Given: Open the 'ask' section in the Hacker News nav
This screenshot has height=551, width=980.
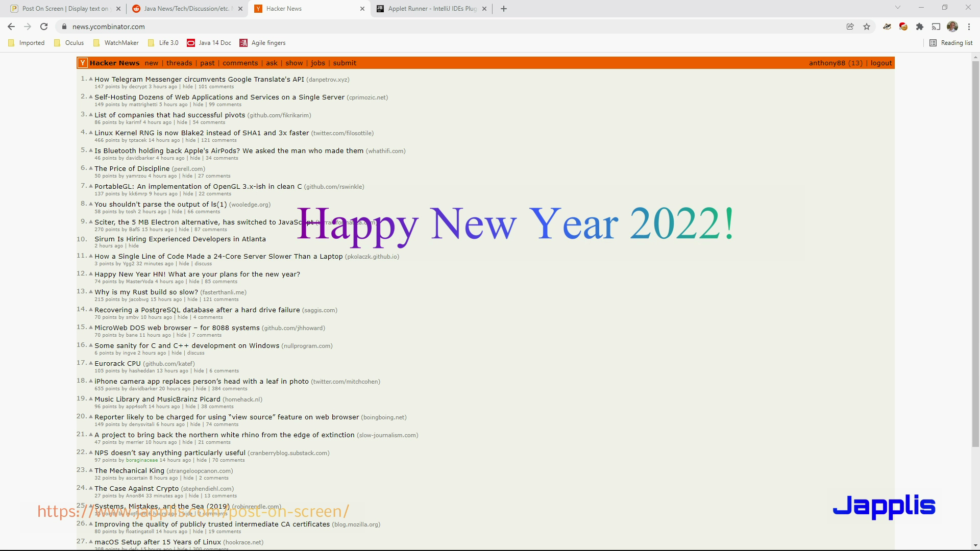Looking at the screenshot, I should 272,63.
